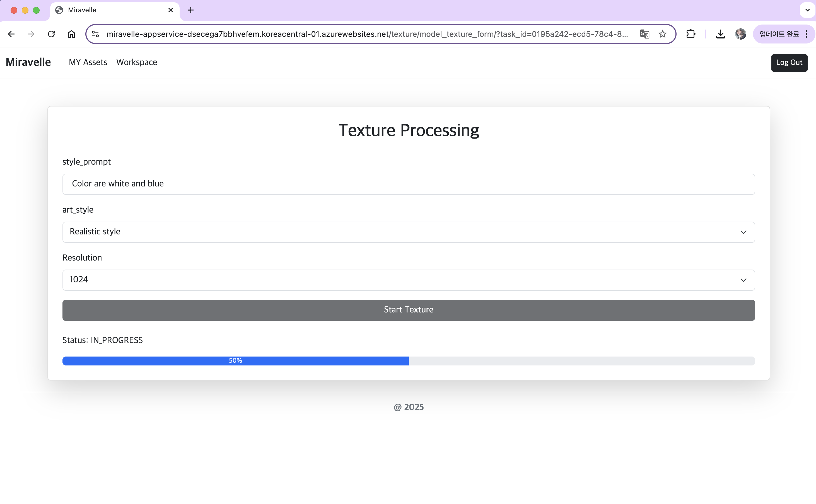Open a new browser tab
Image resolution: width=816 pixels, height=504 pixels.
coord(191,10)
